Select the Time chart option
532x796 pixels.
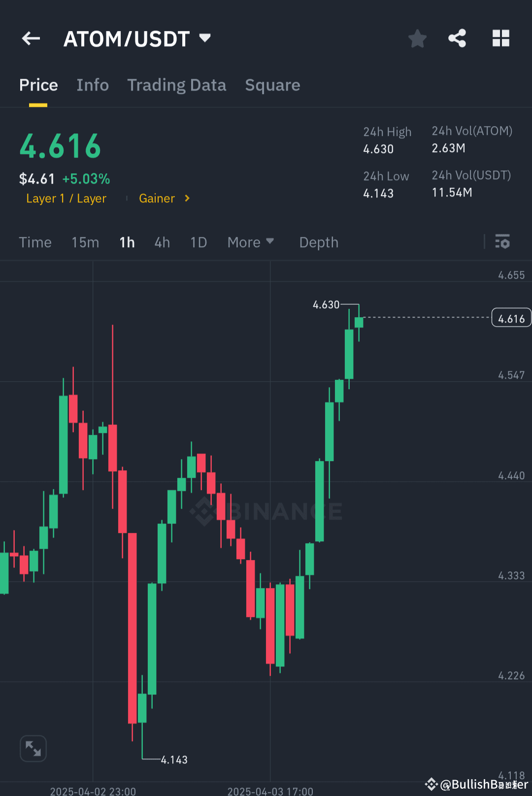click(x=35, y=242)
